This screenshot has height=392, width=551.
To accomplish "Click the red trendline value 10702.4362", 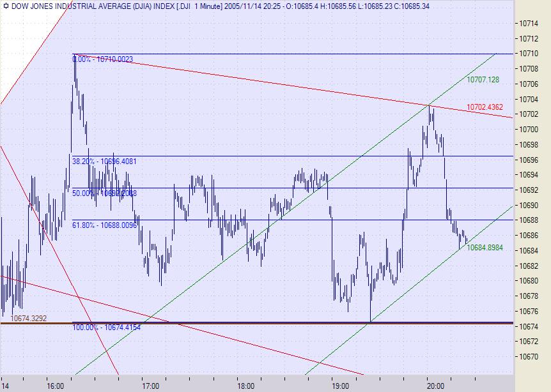I will [x=485, y=107].
